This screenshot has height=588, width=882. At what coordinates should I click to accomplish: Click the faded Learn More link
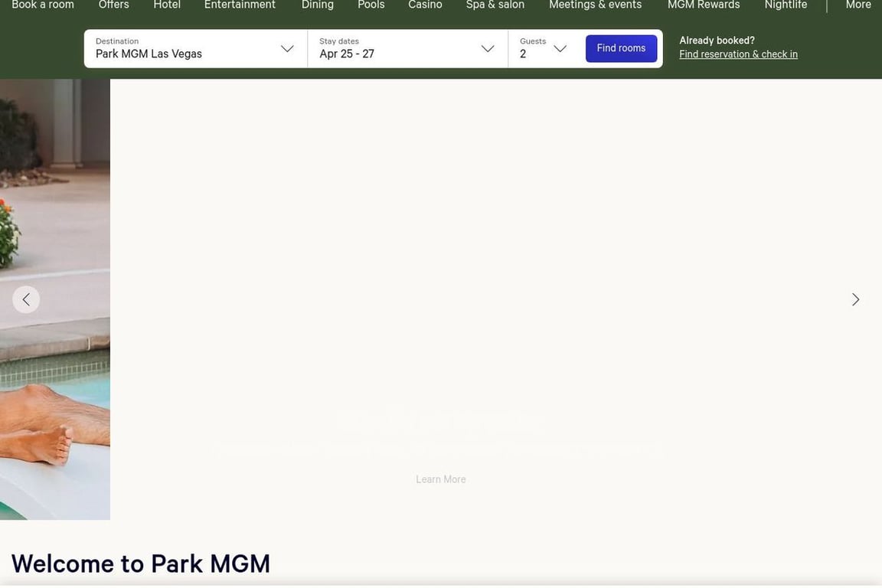click(x=440, y=479)
